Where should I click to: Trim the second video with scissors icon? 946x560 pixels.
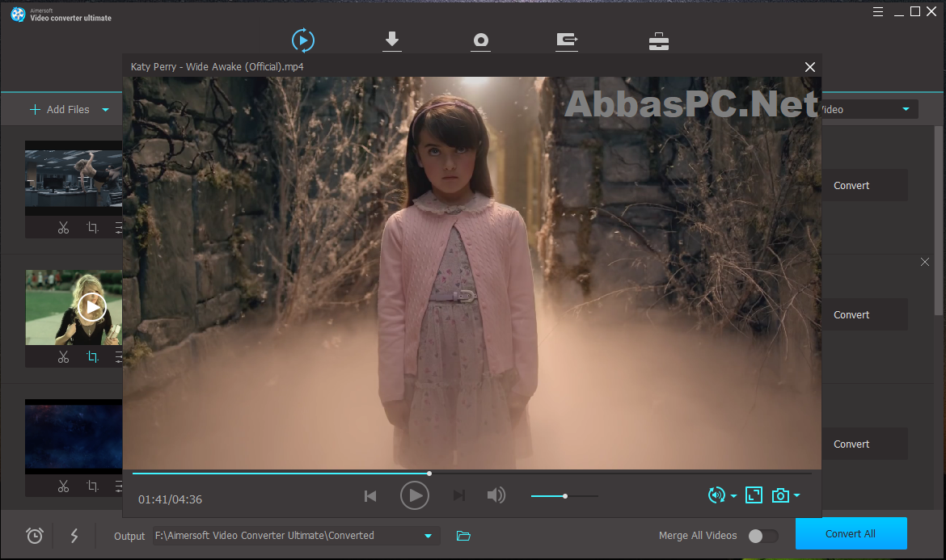point(63,356)
